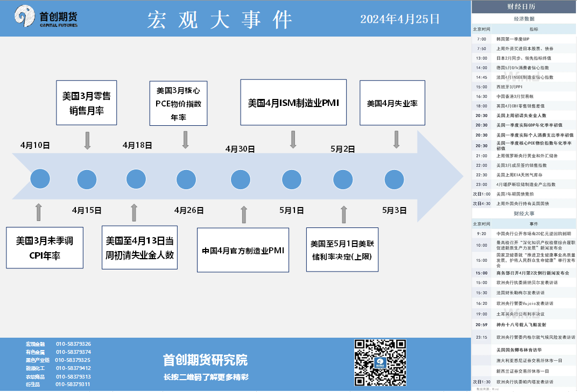Click the 有色金属 phone number 010-58379374
The width and height of the screenshot is (577, 392).
click(x=73, y=352)
